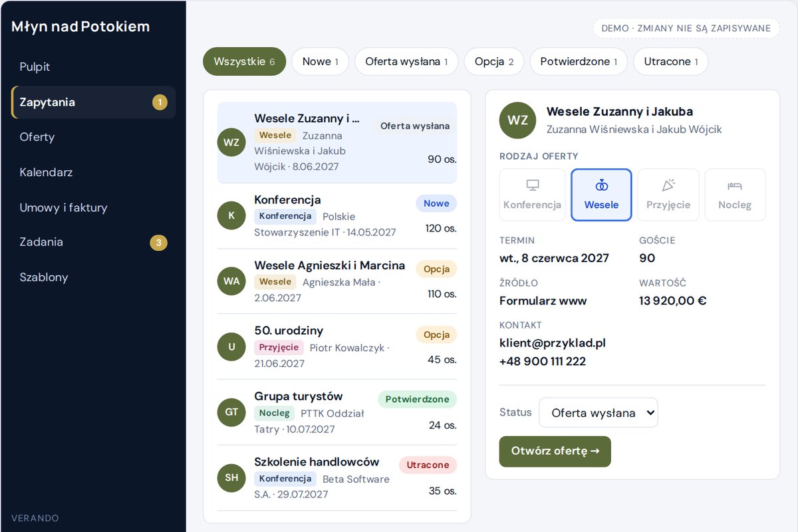Click the date wt., 8 czerwca 2027

[x=555, y=258]
